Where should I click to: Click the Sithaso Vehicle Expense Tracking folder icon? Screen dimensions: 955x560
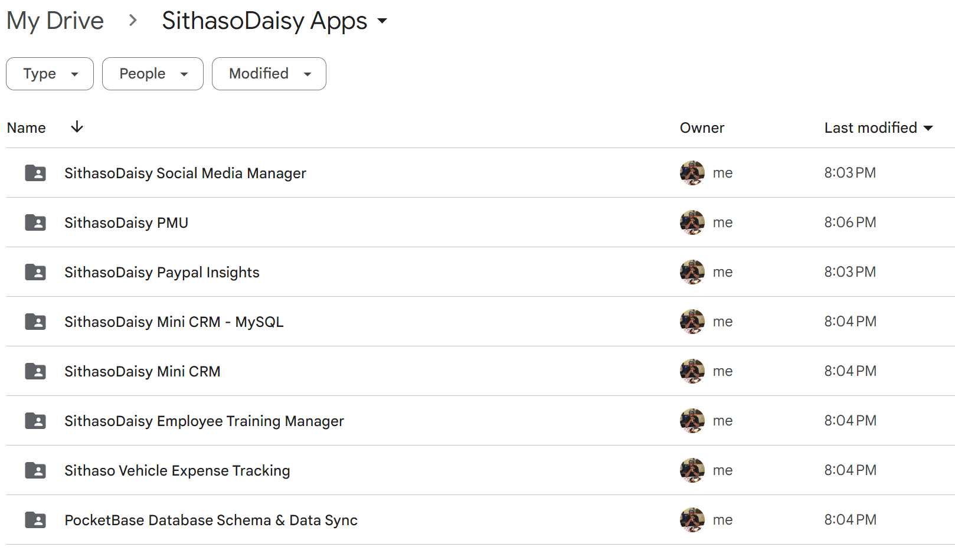pos(35,470)
